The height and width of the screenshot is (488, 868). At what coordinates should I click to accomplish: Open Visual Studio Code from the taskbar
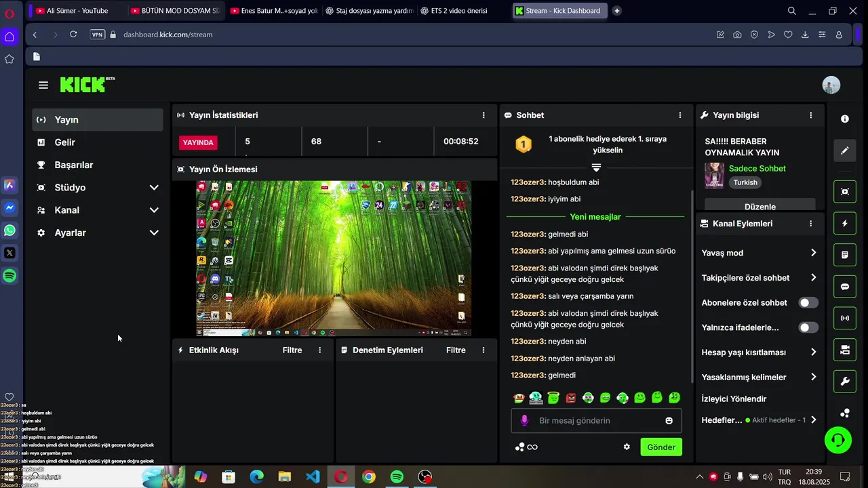313,476
